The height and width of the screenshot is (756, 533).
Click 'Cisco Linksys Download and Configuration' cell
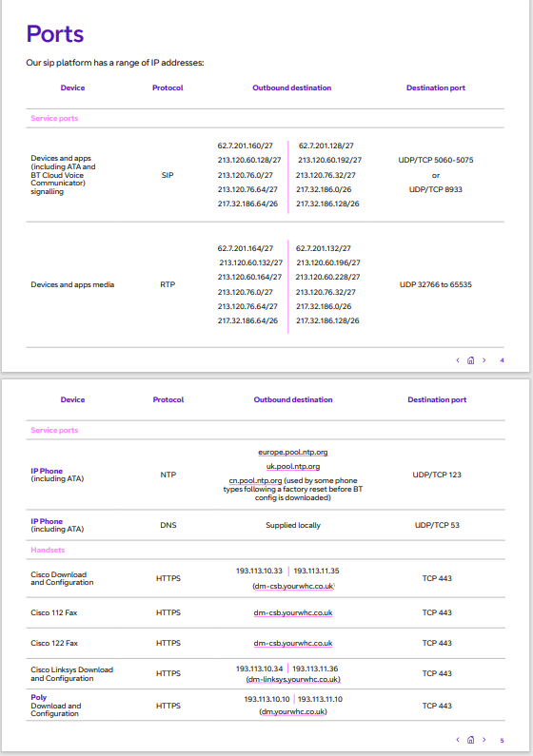click(72, 674)
